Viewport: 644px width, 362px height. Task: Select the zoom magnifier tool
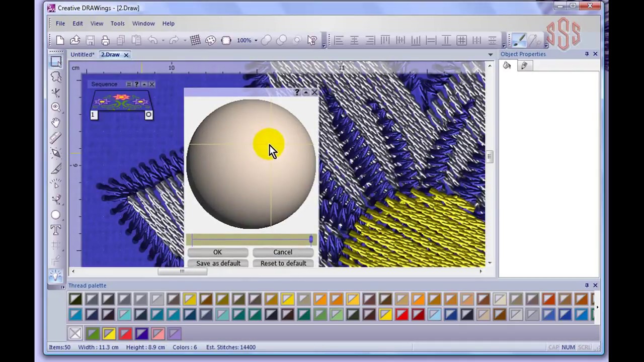tap(56, 107)
